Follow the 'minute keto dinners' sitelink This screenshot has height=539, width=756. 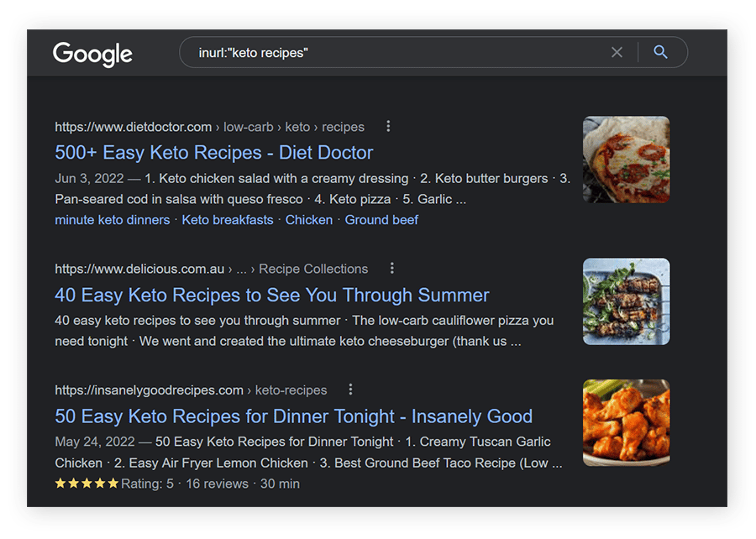coord(112,220)
